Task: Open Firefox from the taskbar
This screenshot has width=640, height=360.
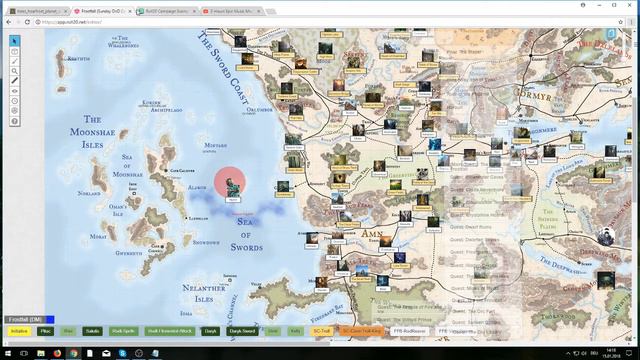Action: pos(57,353)
